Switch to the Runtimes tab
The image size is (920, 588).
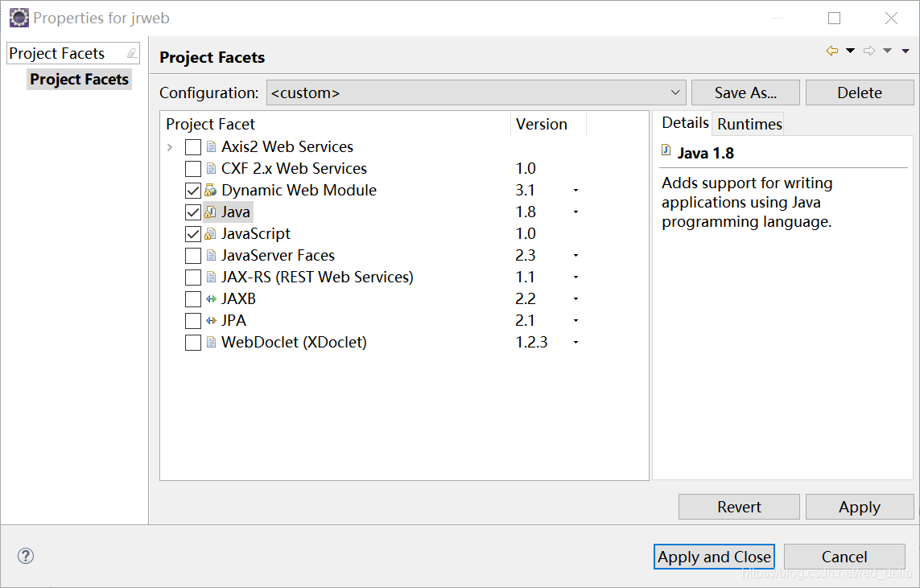749,124
